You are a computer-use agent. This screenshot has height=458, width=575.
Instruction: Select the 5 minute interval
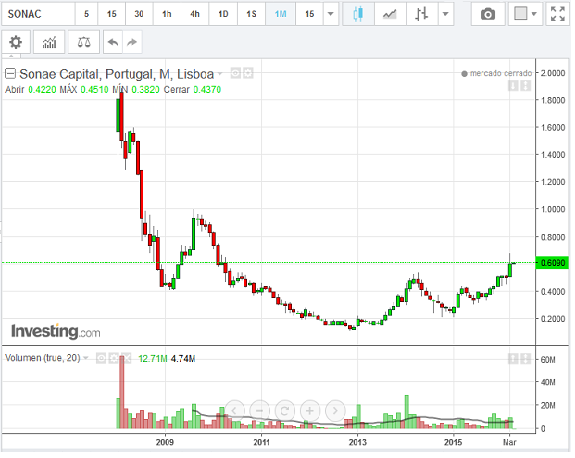[87, 14]
